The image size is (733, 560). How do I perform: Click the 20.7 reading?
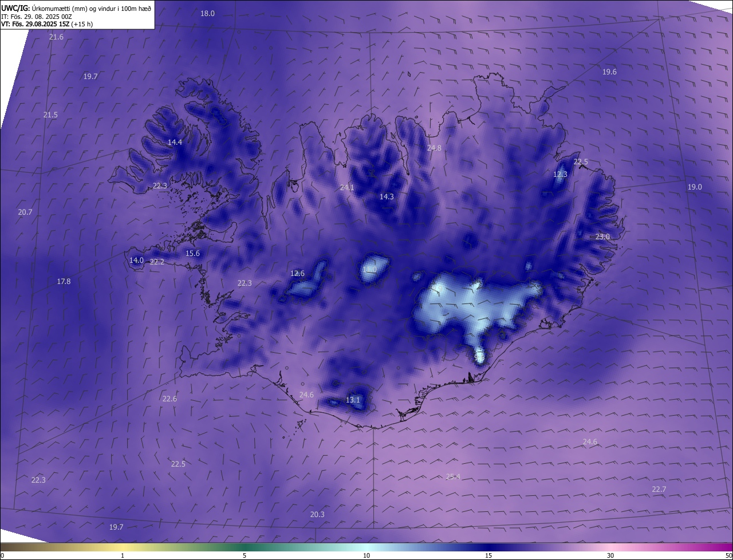[25, 212]
